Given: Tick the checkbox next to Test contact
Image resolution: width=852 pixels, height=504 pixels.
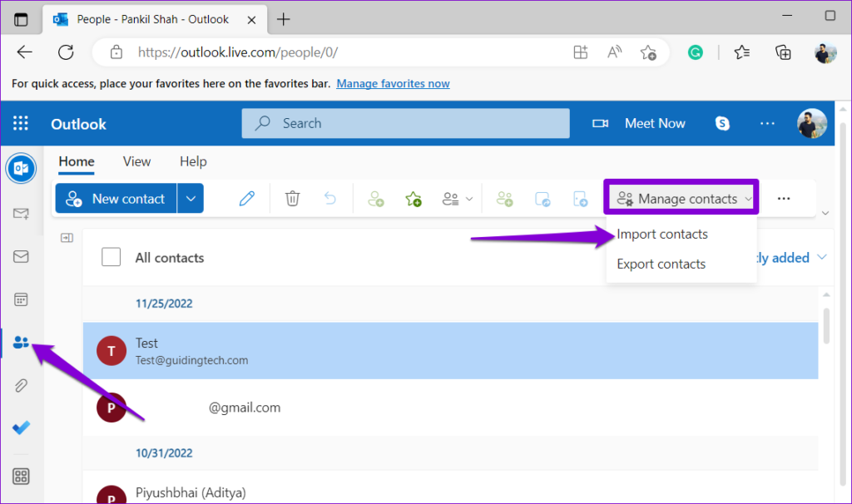Looking at the screenshot, I should (111, 350).
